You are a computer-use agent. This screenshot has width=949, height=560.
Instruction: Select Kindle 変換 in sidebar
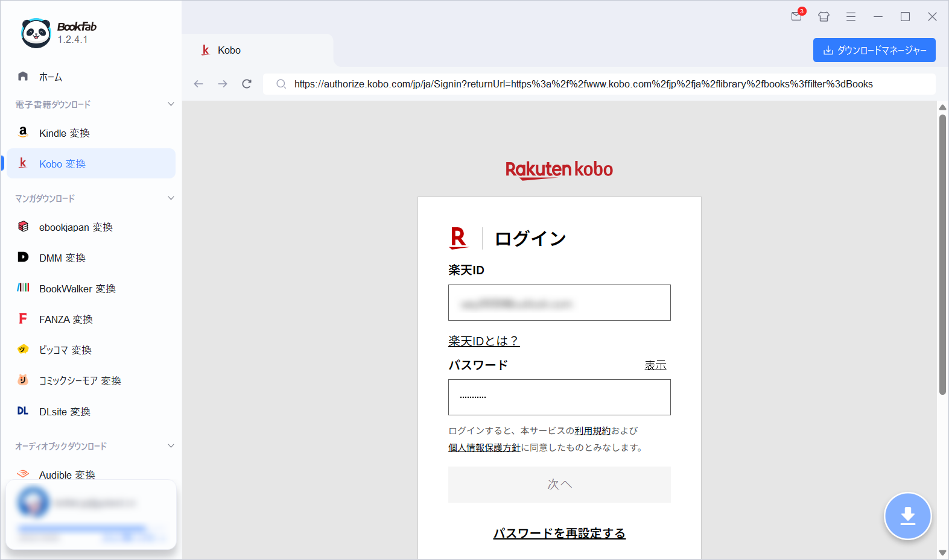[x=90, y=133]
